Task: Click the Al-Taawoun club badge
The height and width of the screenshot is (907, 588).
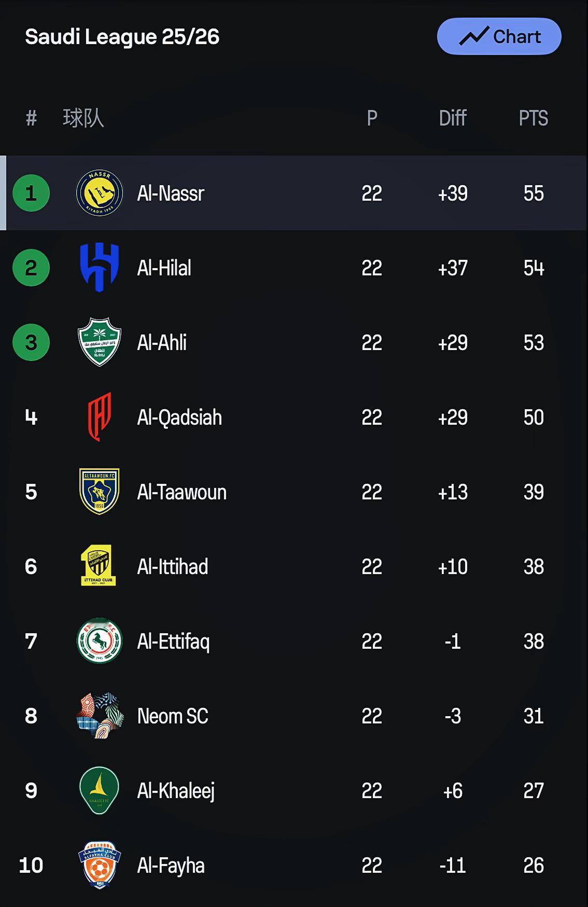Action: point(100,492)
